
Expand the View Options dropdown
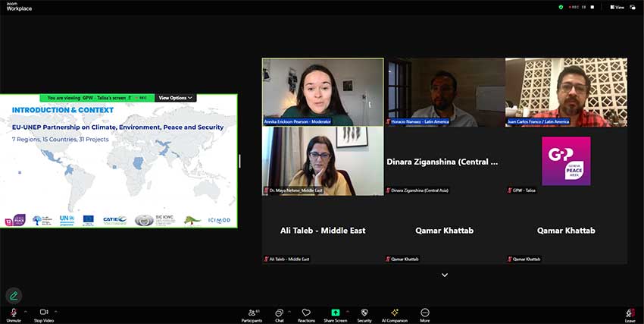[176, 98]
